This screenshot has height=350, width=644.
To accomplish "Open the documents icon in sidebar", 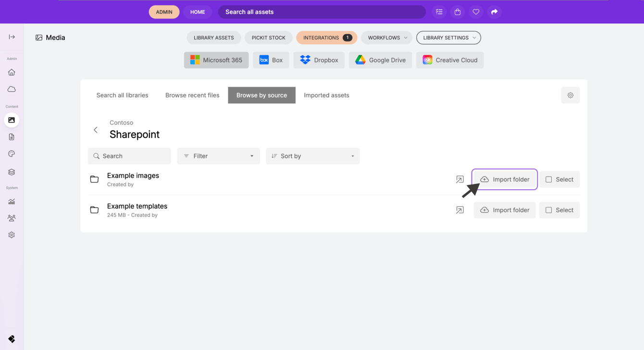I will (x=12, y=137).
